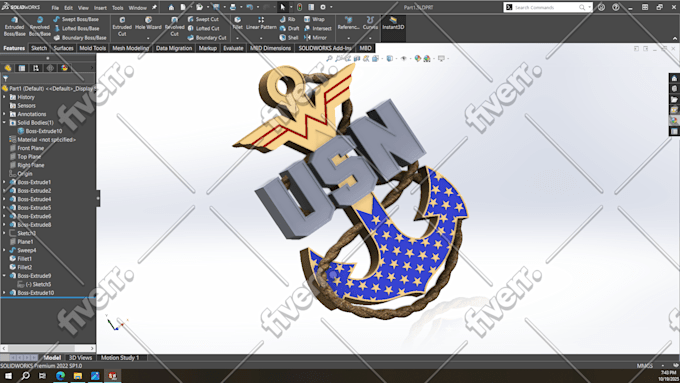Choose the Swept Boss/Base command

[x=76, y=20]
